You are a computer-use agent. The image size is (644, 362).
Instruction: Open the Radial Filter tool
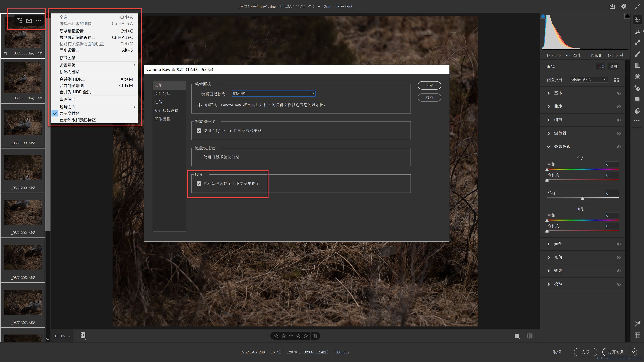point(637,77)
